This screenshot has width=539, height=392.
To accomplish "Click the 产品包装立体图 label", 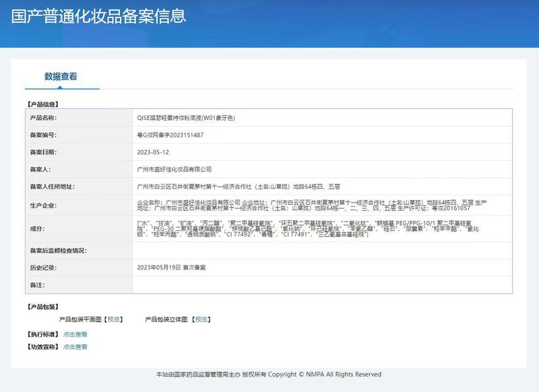I will point(166,319).
